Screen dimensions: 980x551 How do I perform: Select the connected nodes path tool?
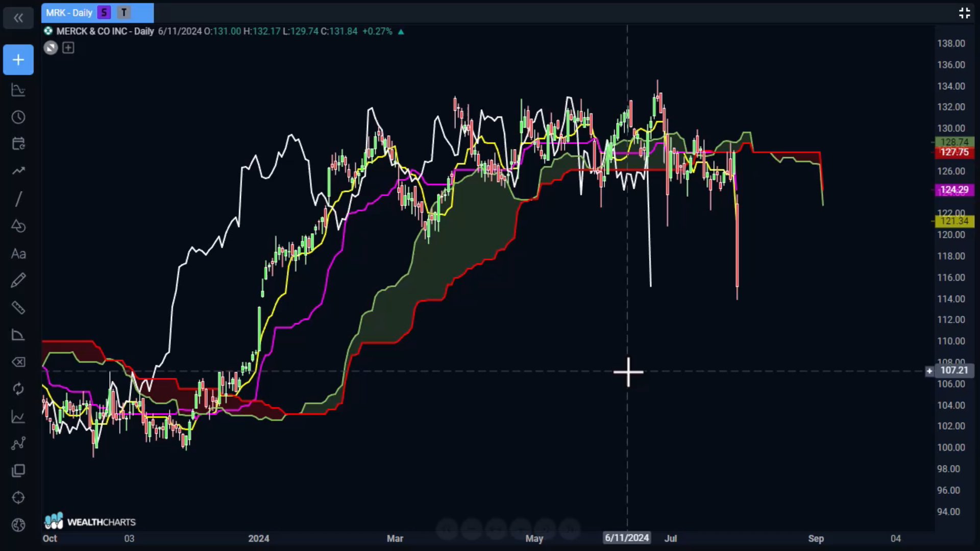coord(18,443)
